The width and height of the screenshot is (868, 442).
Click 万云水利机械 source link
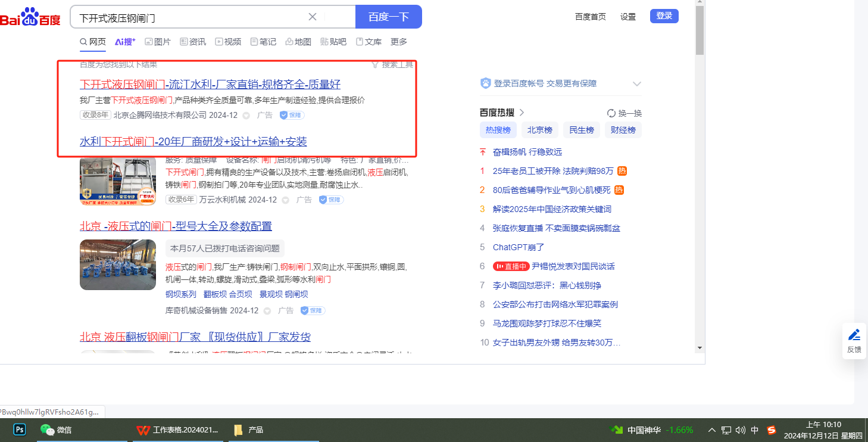pos(221,200)
